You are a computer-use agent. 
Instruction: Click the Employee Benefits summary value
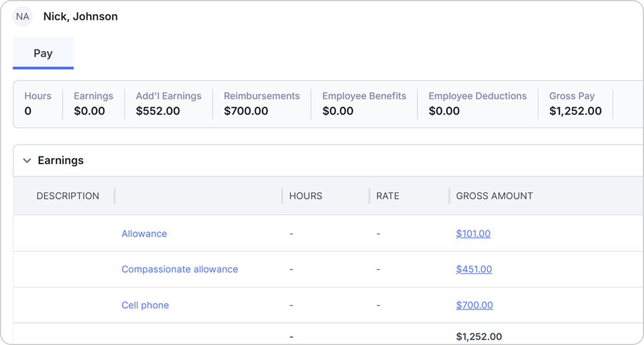point(337,111)
